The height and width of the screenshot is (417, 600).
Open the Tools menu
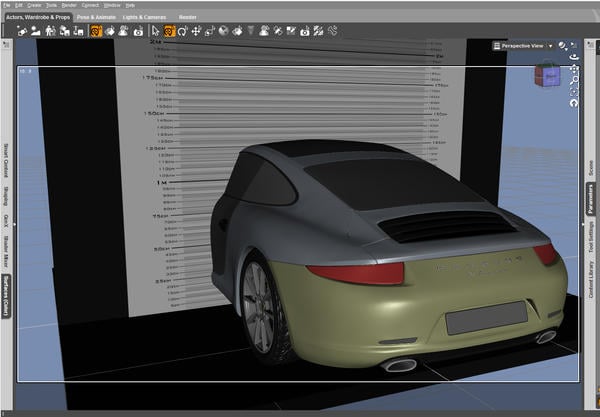(51, 5)
